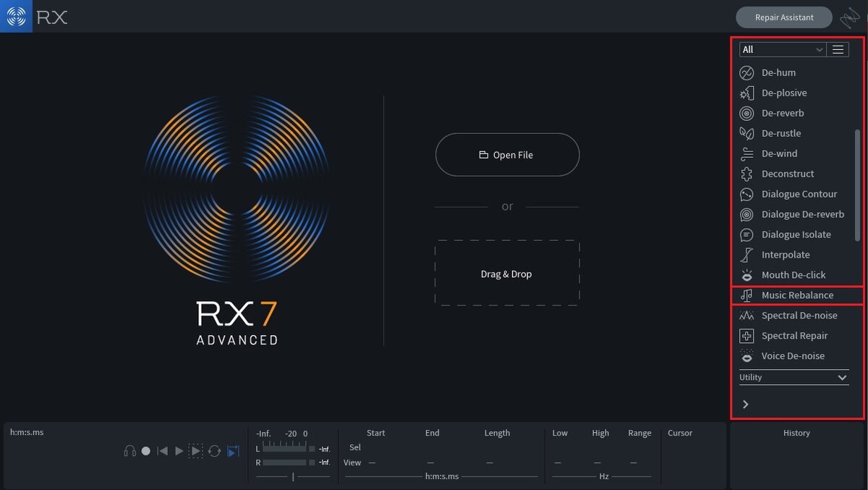This screenshot has height=490, width=868.
Task: Select the Dialogue Isolate module icon
Action: pos(746,235)
